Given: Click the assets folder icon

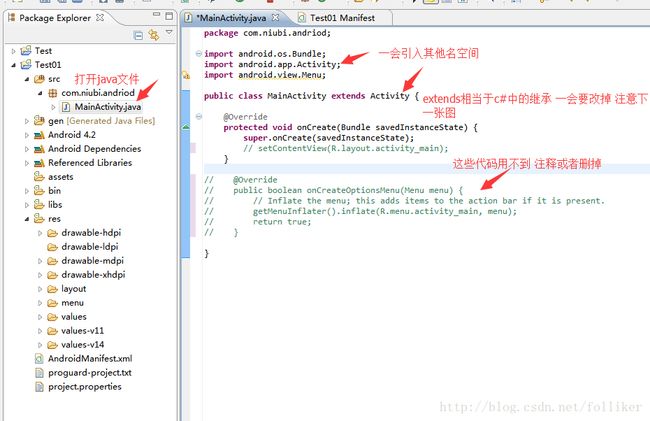Looking at the screenshot, I should click(x=39, y=177).
